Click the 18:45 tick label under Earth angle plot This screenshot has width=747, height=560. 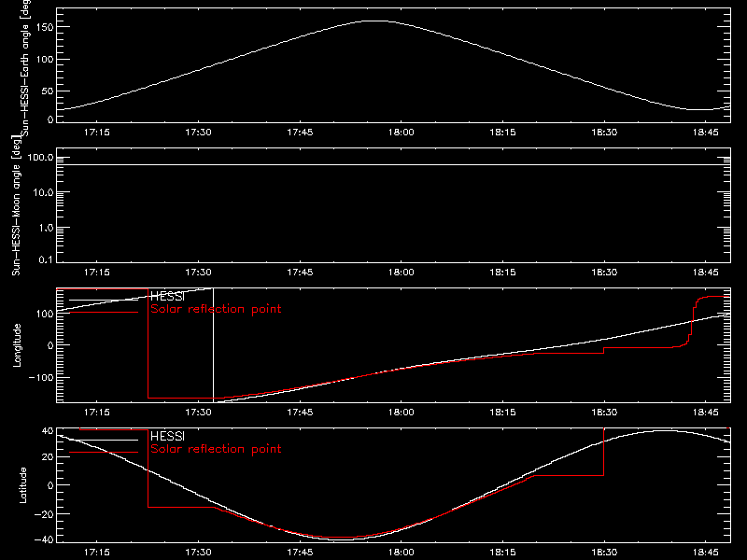[706, 133]
